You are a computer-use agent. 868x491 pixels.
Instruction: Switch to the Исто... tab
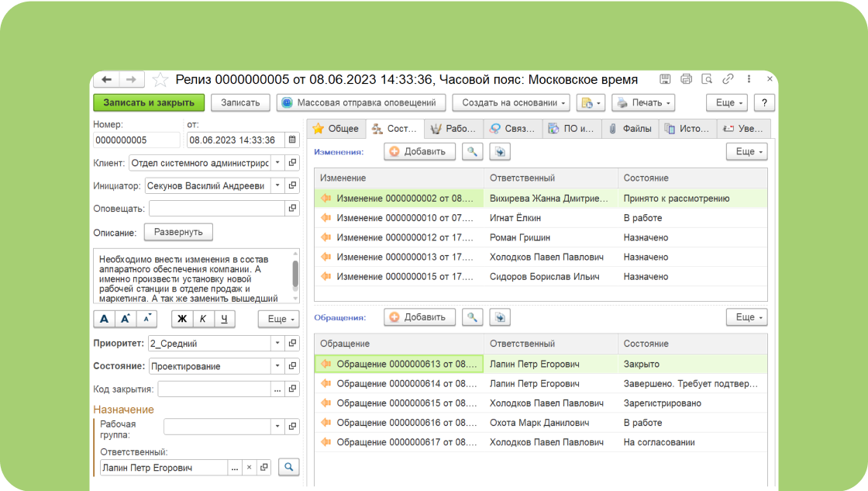click(687, 129)
